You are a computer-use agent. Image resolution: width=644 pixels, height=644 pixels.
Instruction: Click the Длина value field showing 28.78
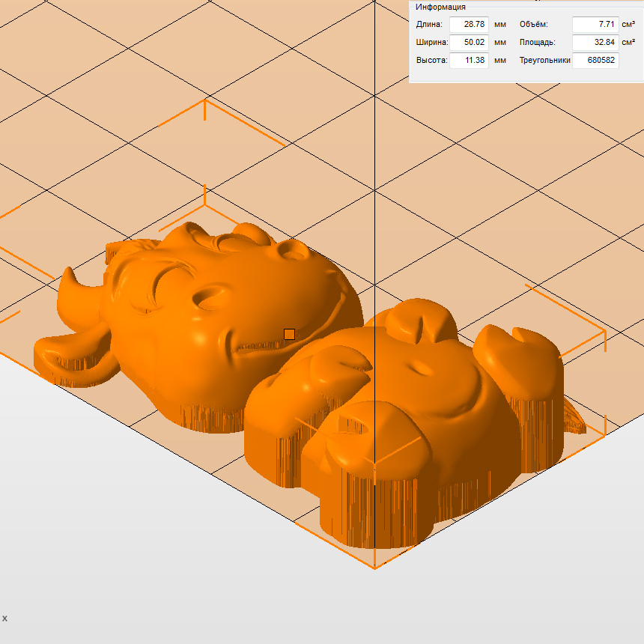469,25
